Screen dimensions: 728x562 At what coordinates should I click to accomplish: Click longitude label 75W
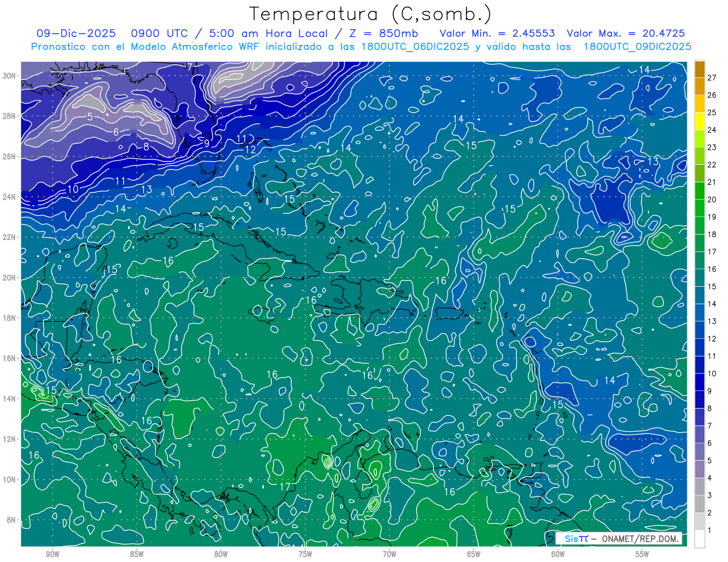(x=305, y=554)
